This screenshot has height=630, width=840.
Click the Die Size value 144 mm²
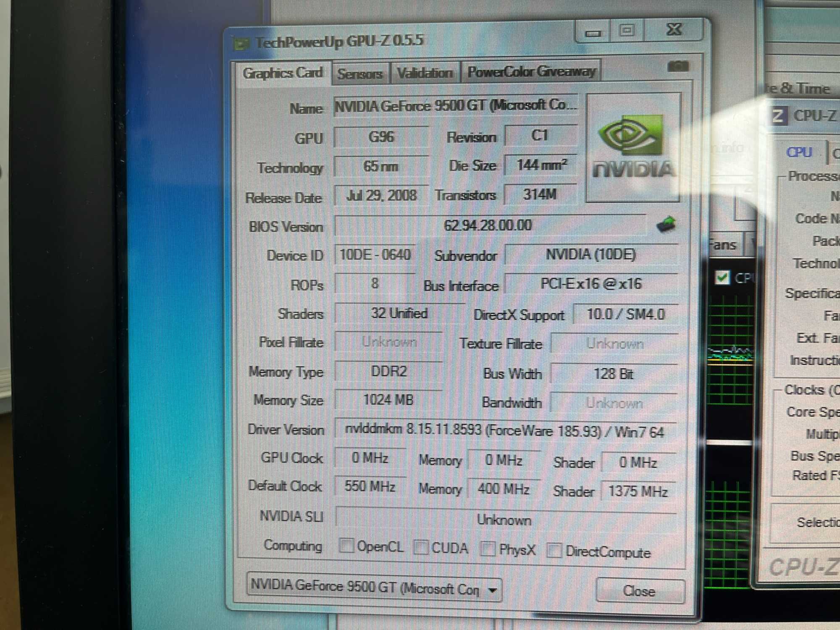(541, 165)
